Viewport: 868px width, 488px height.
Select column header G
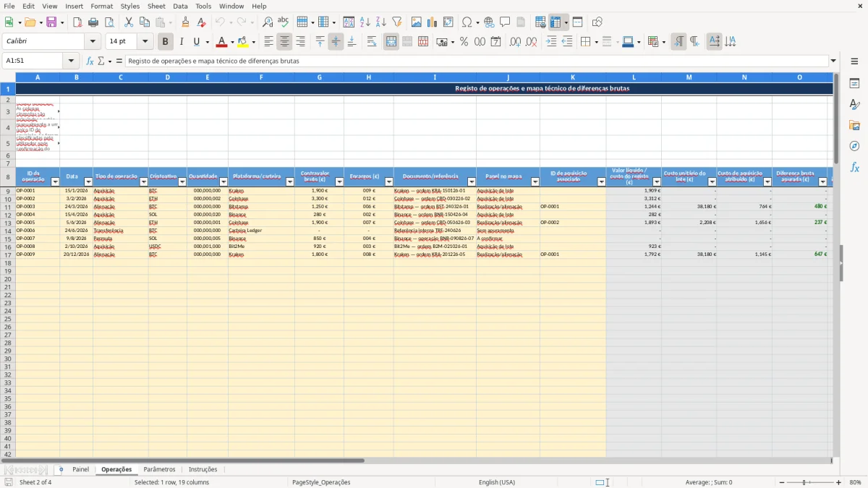coord(319,77)
